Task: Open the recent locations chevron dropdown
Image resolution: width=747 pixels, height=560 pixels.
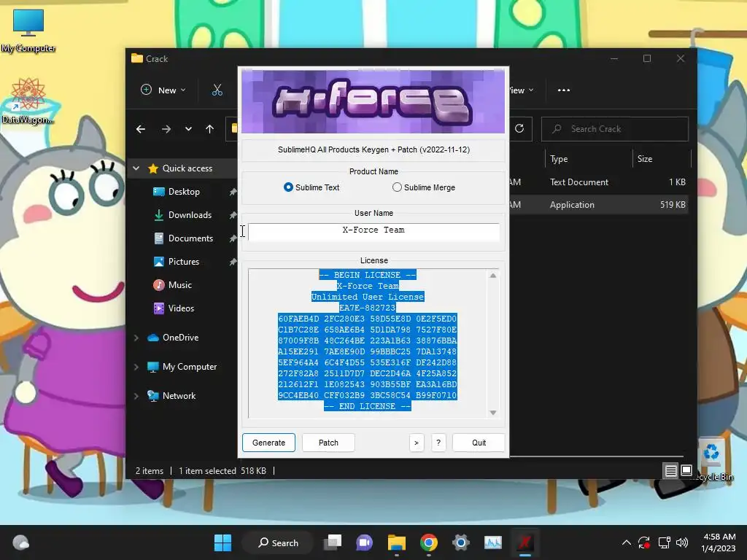Action: click(189, 129)
